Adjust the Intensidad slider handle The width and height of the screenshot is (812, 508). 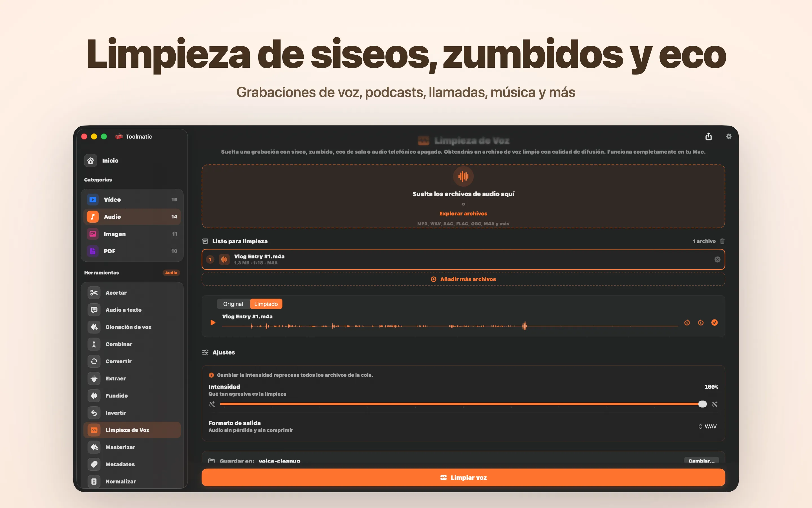[x=702, y=404]
